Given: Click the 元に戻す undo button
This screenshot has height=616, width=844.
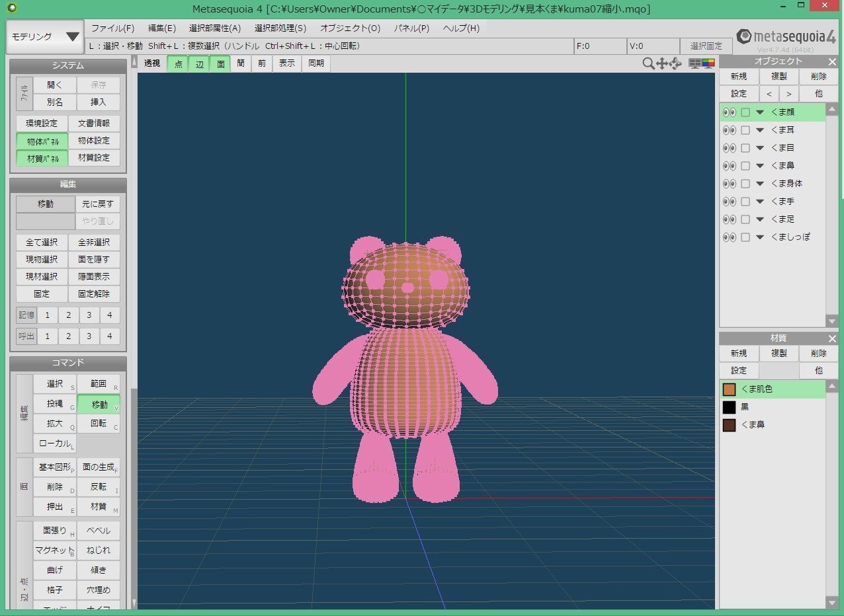Looking at the screenshot, I should (x=98, y=204).
